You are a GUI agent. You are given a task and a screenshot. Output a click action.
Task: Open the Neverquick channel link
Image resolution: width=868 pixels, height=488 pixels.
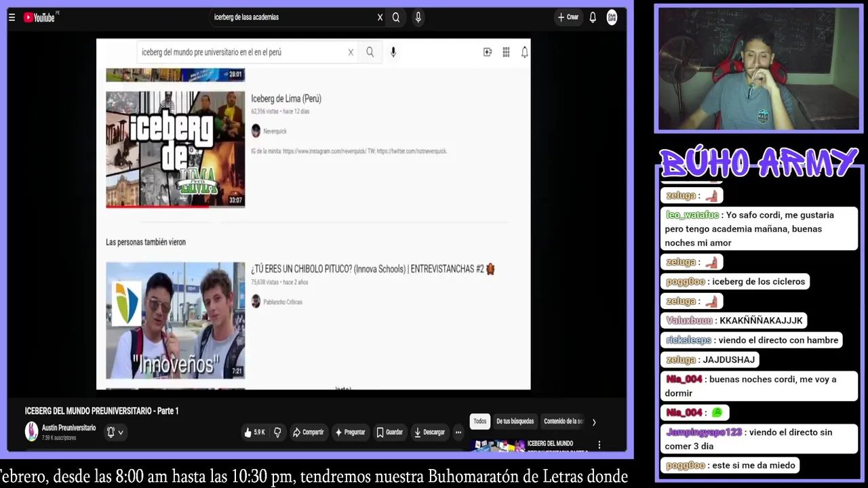(275, 131)
